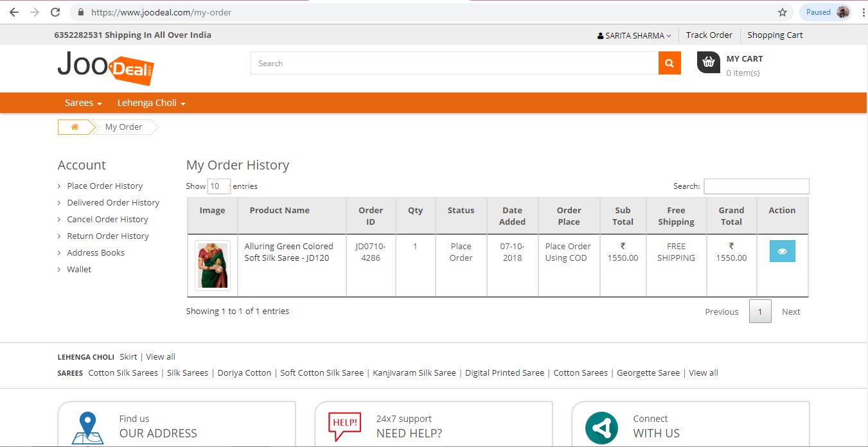Sort table by Order ID column

tap(371, 216)
